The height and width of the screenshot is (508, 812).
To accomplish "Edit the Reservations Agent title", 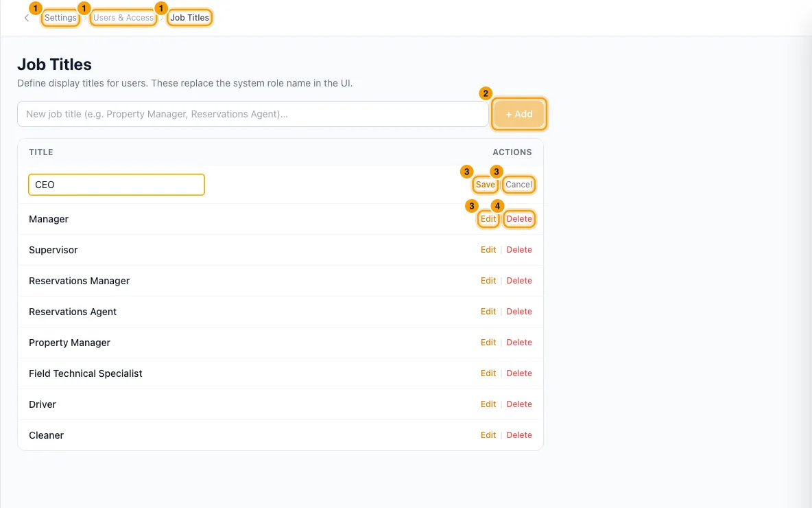I will pos(488,312).
